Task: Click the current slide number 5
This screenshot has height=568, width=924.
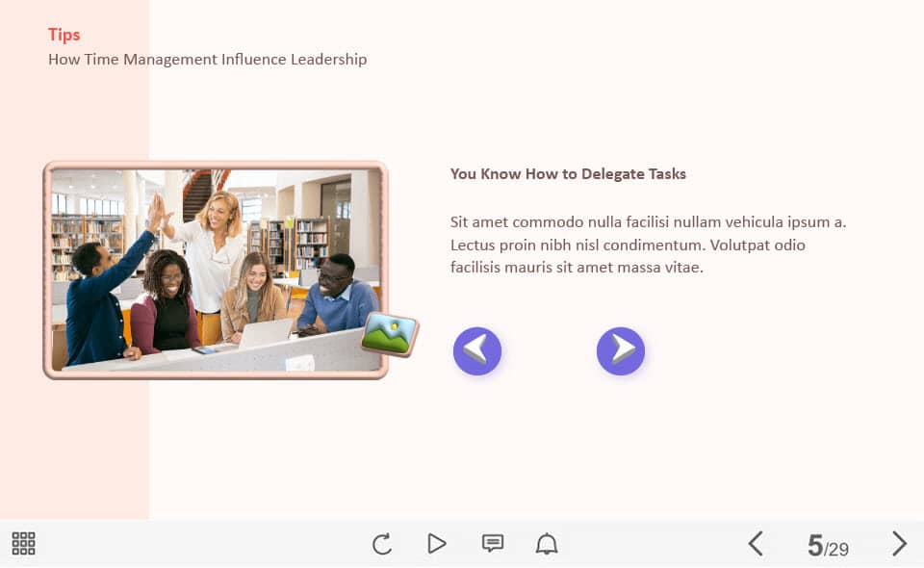Action: 815,546
